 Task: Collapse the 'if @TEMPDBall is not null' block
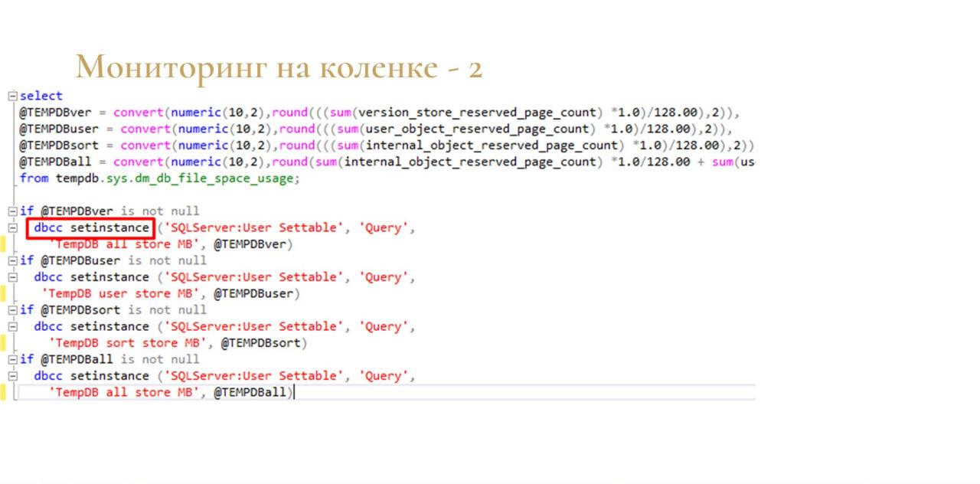click(12, 360)
